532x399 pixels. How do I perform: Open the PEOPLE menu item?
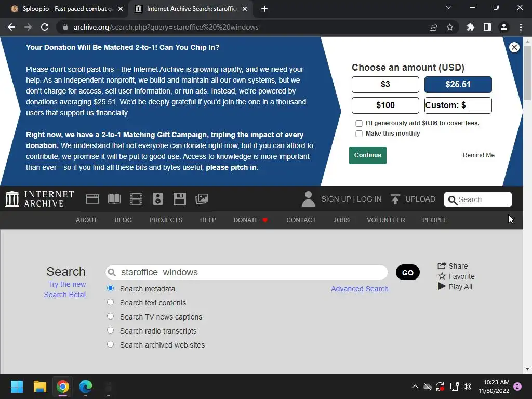coord(435,220)
